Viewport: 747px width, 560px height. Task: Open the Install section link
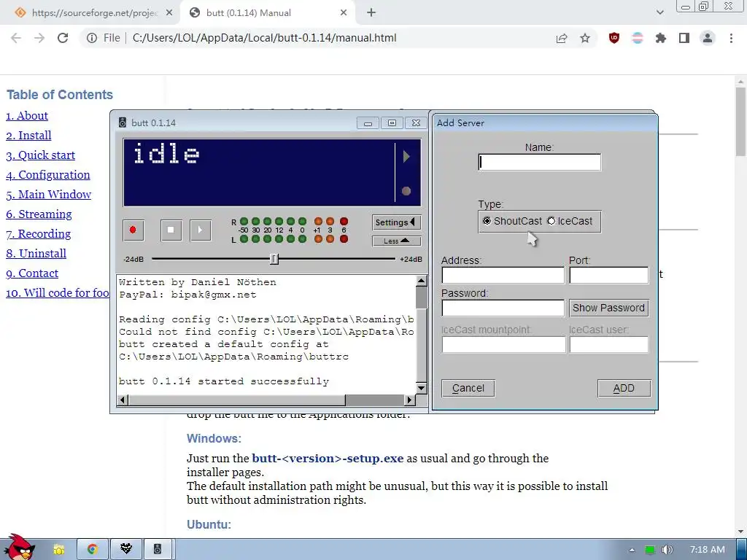[x=28, y=135]
